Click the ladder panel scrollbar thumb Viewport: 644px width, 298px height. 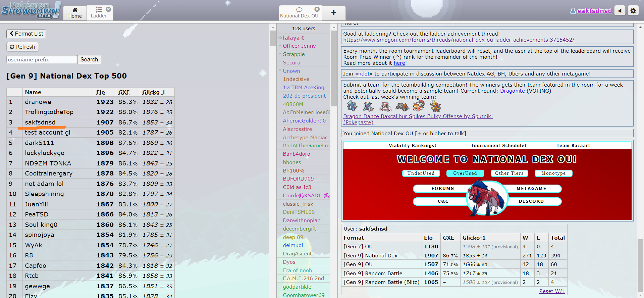pos(273,39)
